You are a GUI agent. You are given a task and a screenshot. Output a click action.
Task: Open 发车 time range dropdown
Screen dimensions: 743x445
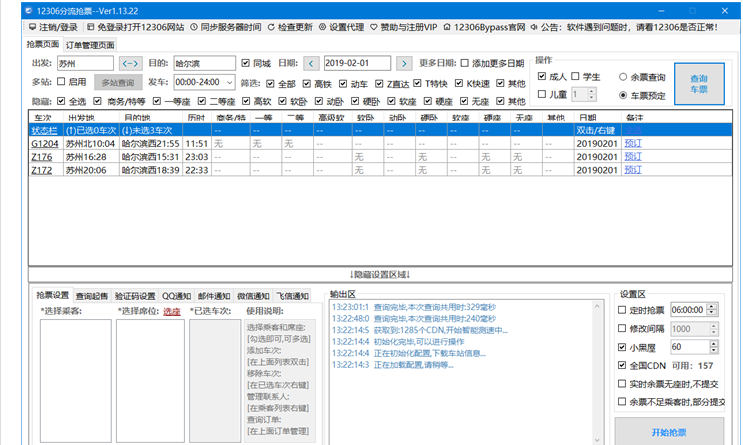tap(204, 82)
